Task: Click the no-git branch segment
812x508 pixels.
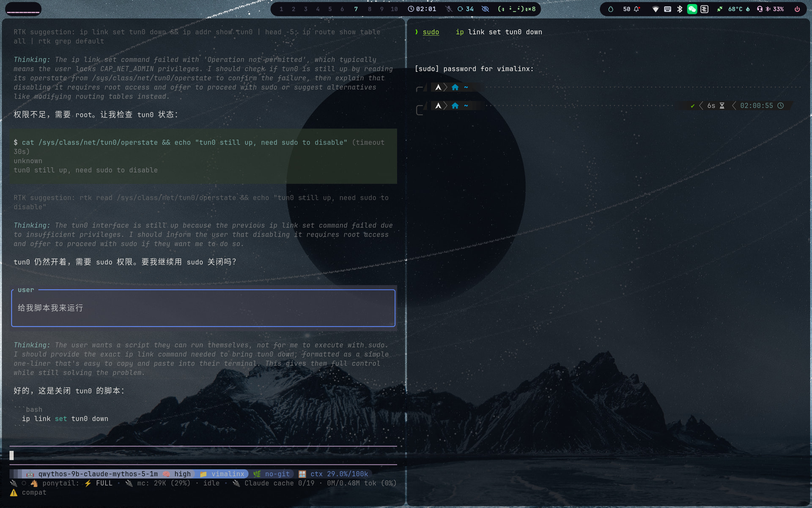Action: (x=272, y=474)
